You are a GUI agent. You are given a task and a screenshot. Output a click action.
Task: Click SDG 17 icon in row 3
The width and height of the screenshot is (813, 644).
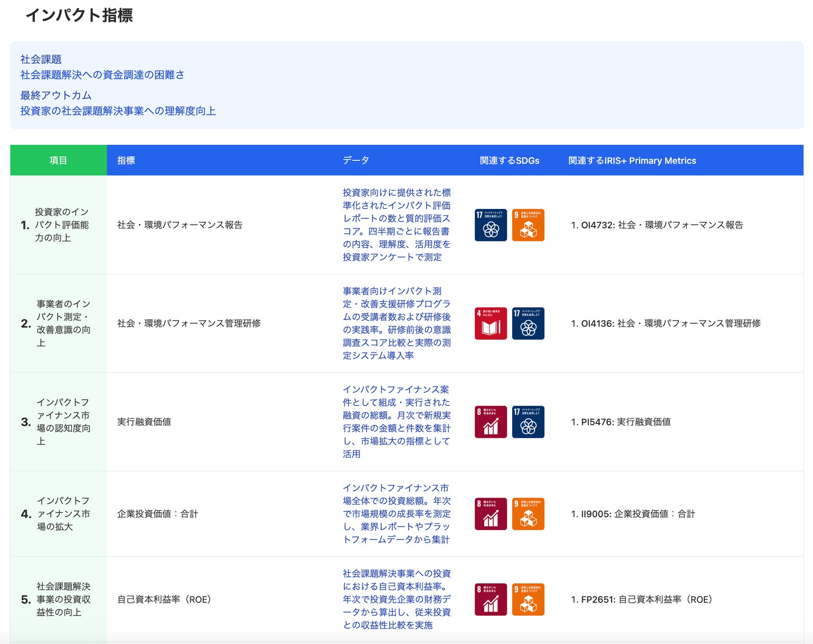tap(528, 422)
